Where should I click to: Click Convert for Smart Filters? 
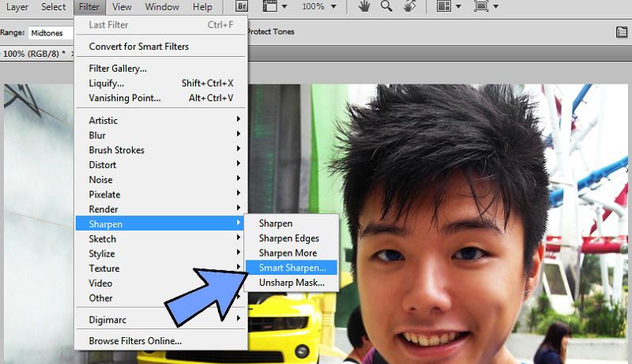138,47
